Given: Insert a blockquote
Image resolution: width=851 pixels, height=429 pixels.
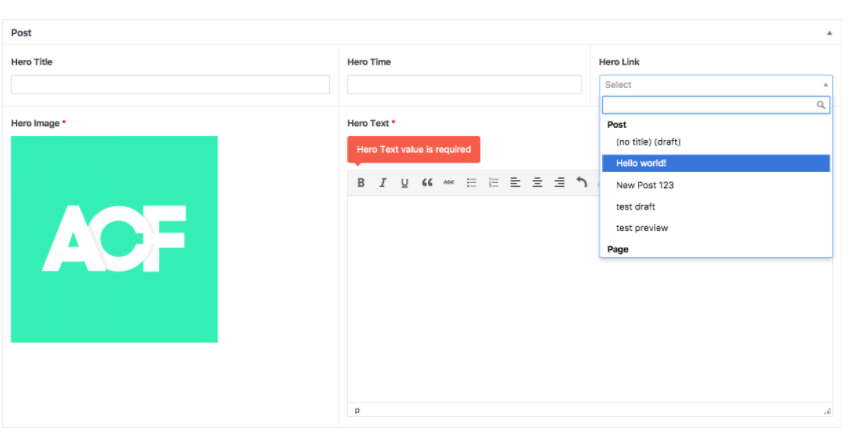Looking at the screenshot, I should [427, 182].
